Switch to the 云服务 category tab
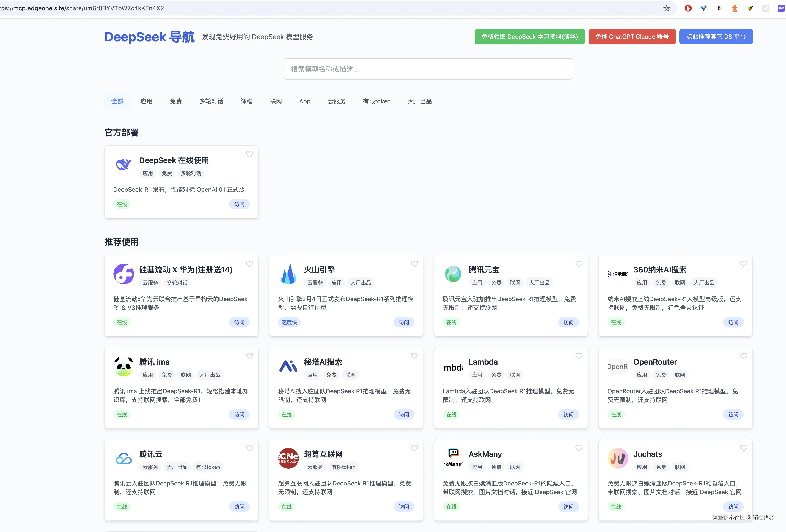The image size is (786, 532). pos(337,101)
